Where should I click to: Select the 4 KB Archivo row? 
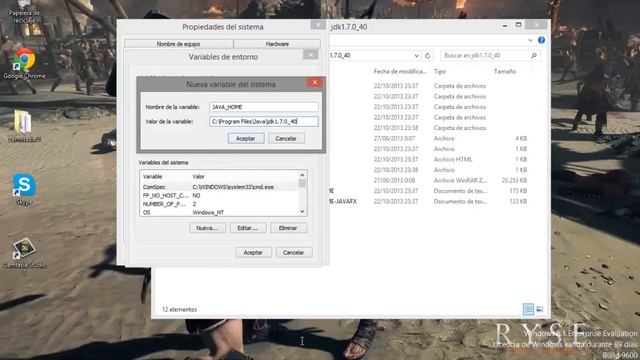click(x=429, y=138)
